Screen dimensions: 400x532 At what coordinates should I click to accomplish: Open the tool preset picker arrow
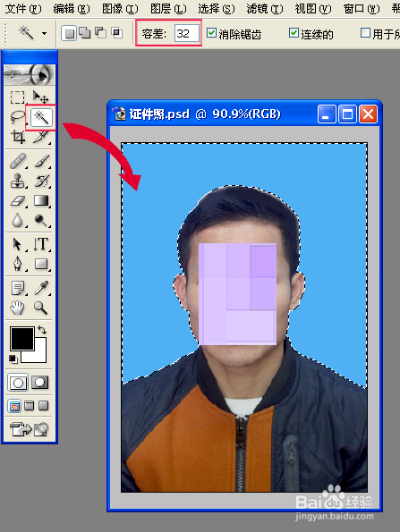pos(44,33)
